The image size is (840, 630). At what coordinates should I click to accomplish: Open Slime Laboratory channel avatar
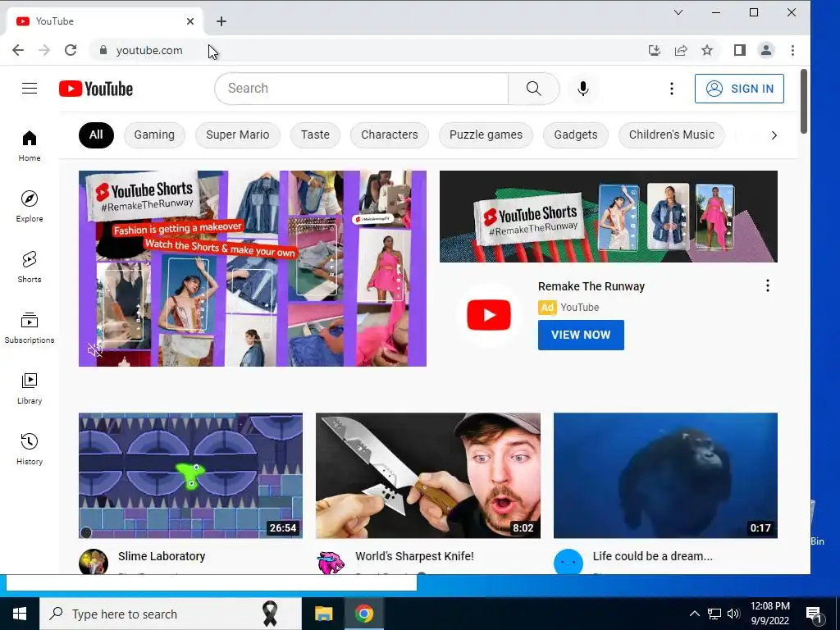click(x=94, y=561)
